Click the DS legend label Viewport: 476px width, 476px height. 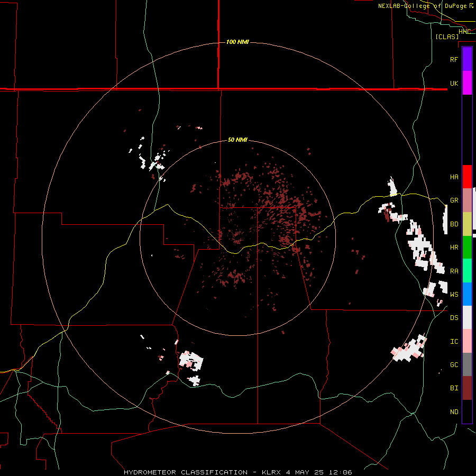(x=454, y=317)
